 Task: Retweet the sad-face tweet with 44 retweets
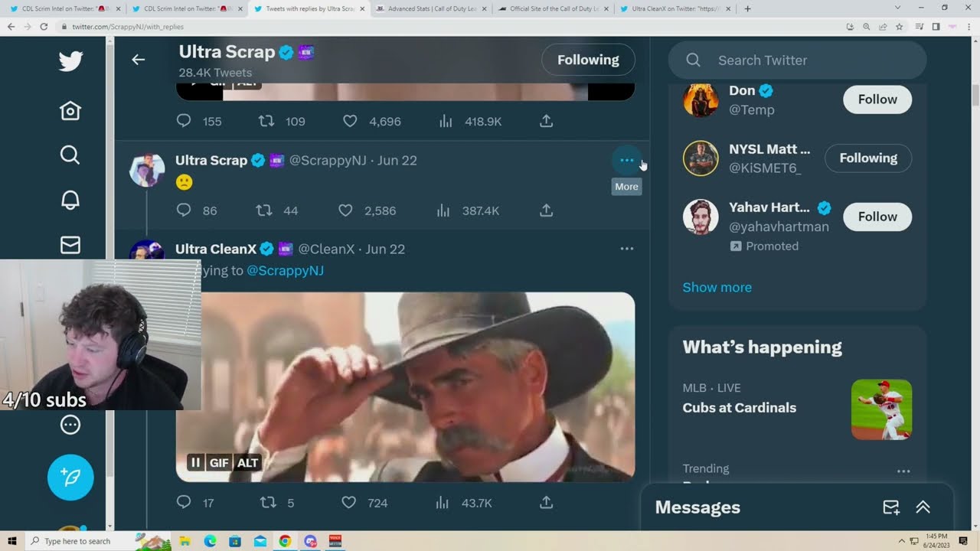(264, 210)
